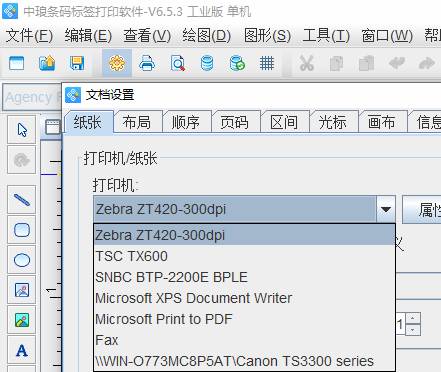Select the text tool letter A

[22, 350]
